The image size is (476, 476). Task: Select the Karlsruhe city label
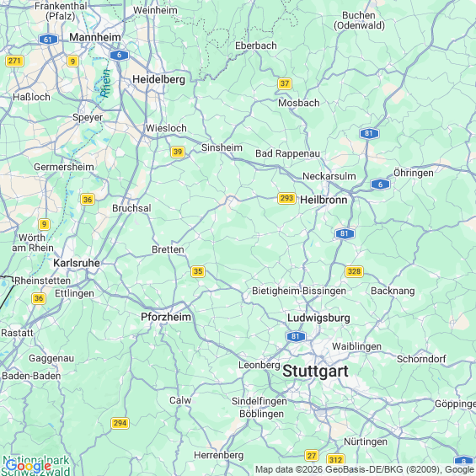pyautogui.click(x=77, y=263)
